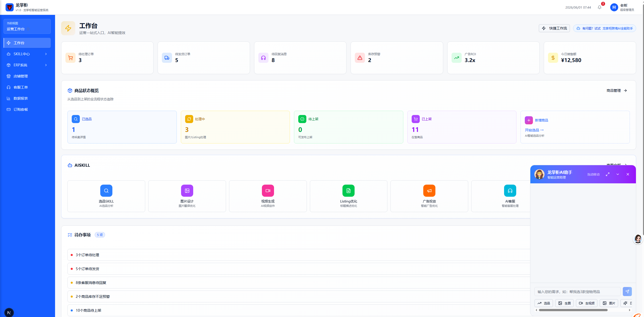Image resolution: width=644 pixels, height=317 pixels.
Task: Open todo item 10个商品待上架
Action: point(299,310)
